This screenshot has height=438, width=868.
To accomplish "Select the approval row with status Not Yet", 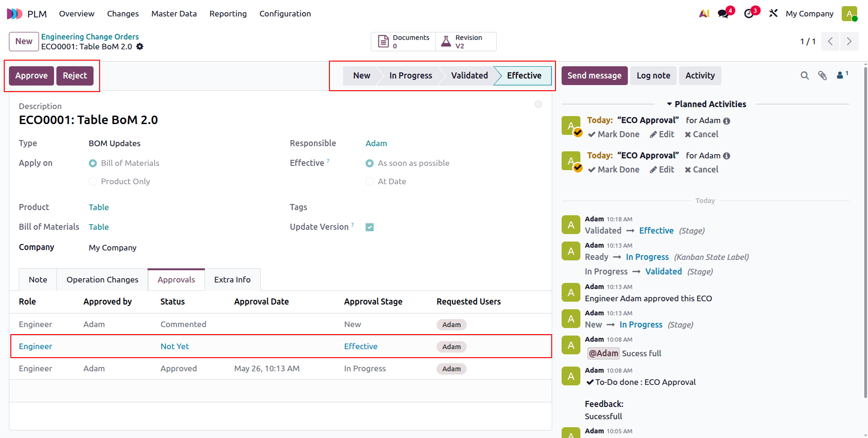I will point(281,347).
